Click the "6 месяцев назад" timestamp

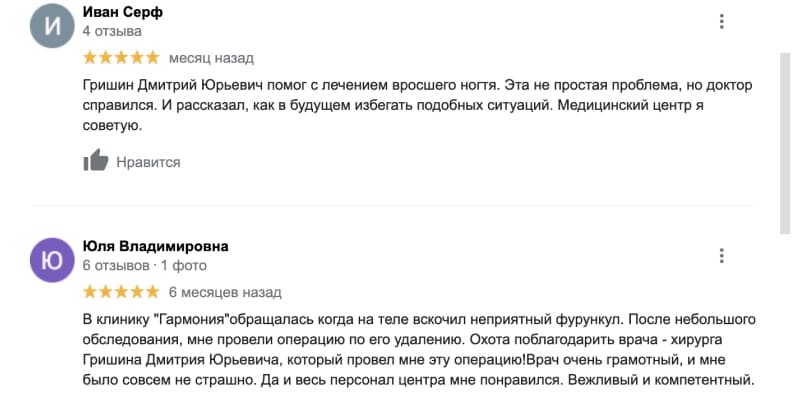[225, 292]
